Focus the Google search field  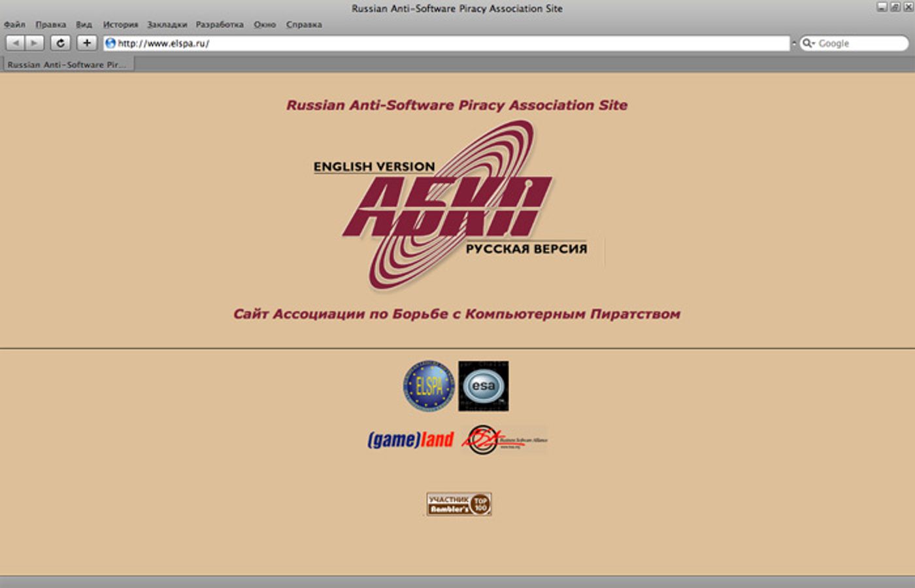855,43
